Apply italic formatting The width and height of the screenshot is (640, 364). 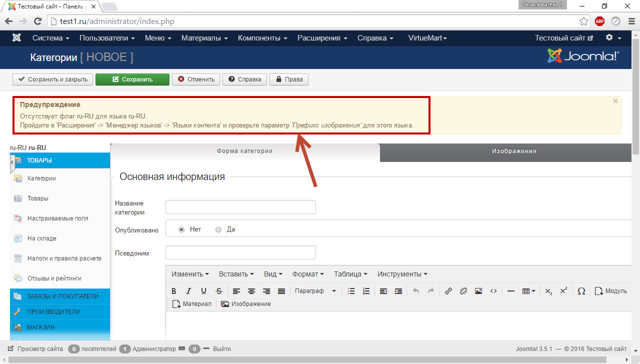pyautogui.click(x=189, y=290)
